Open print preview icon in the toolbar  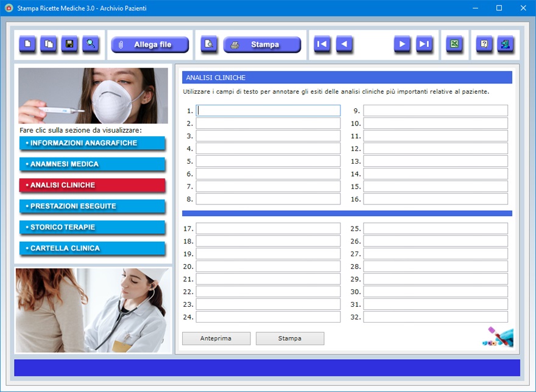click(x=208, y=44)
